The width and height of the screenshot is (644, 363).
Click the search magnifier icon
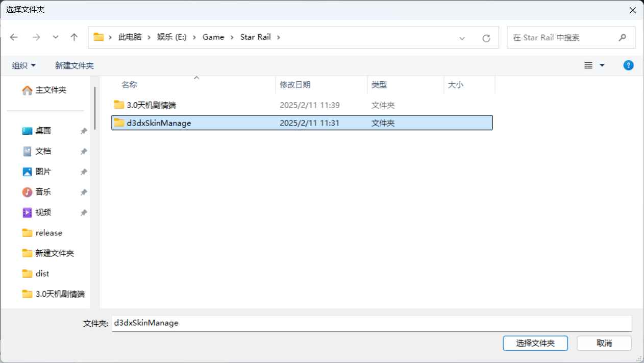click(622, 37)
